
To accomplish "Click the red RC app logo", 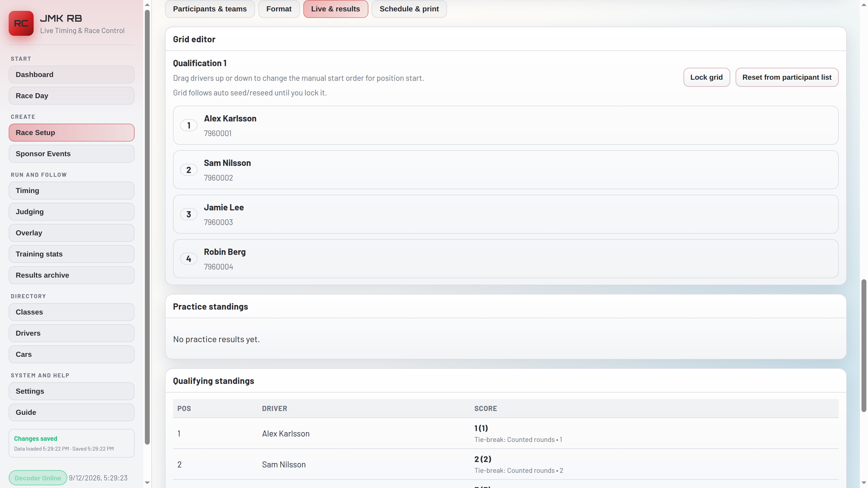I will pyautogui.click(x=21, y=23).
